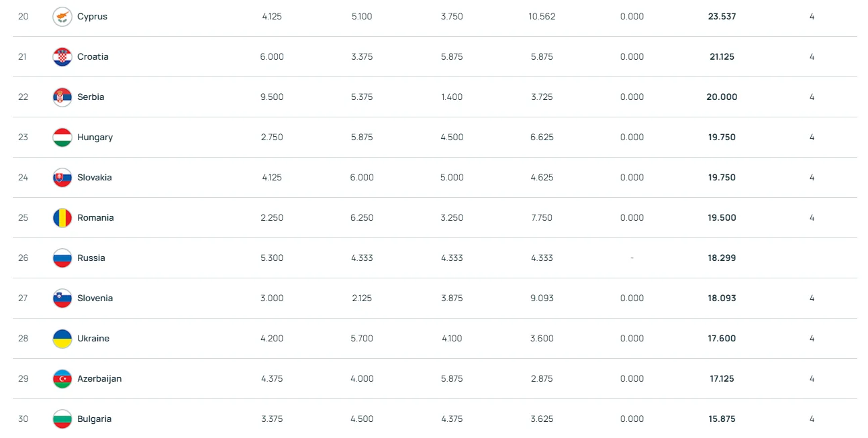Click Russia total points 18.299
The height and width of the screenshot is (438, 868).
(x=722, y=258)
